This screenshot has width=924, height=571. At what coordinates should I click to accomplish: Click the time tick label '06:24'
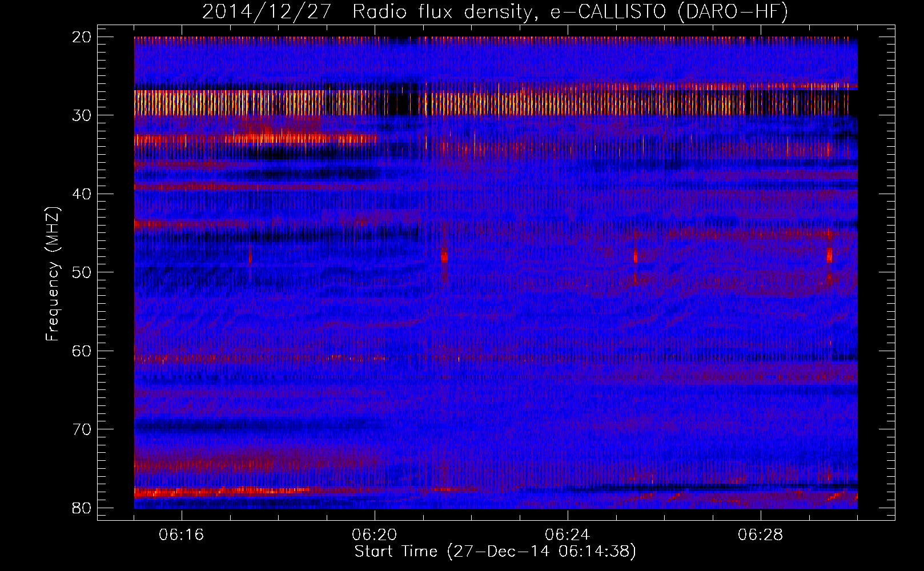coord(568,535)
